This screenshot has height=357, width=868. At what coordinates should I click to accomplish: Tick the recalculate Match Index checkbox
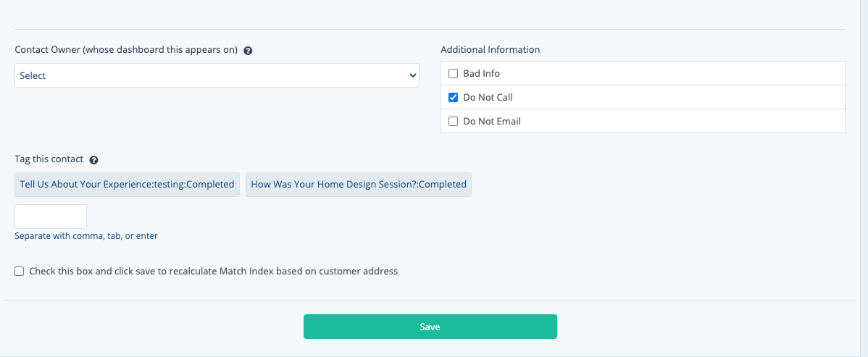20,272
